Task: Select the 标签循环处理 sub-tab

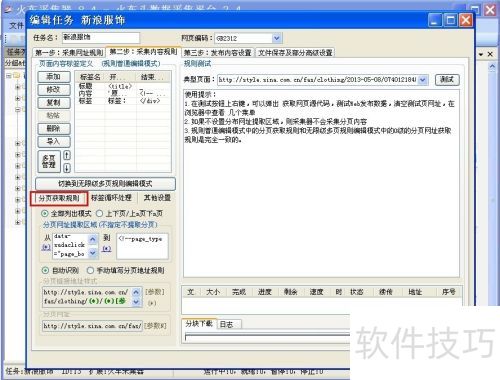Action: (111, 198)
